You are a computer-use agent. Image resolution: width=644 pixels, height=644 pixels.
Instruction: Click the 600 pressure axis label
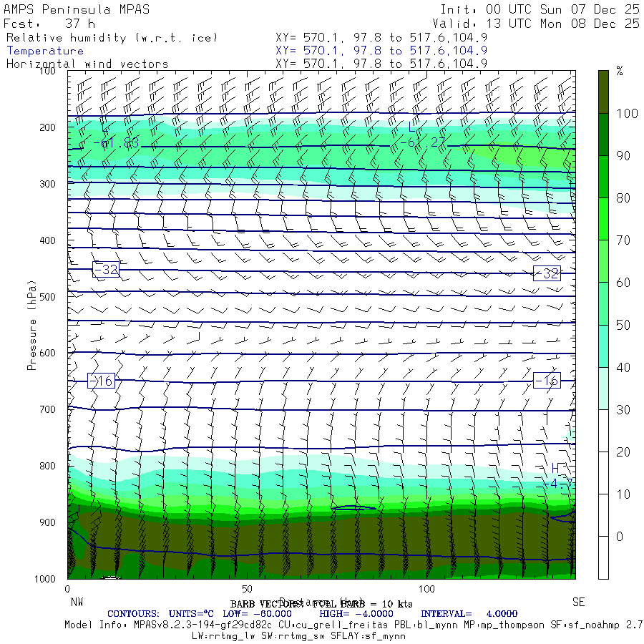point(47,353)
